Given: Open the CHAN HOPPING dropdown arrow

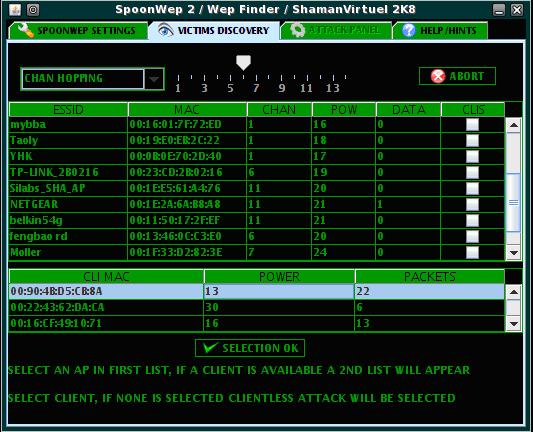Looking at the screenshot, I should click(154, 79).
